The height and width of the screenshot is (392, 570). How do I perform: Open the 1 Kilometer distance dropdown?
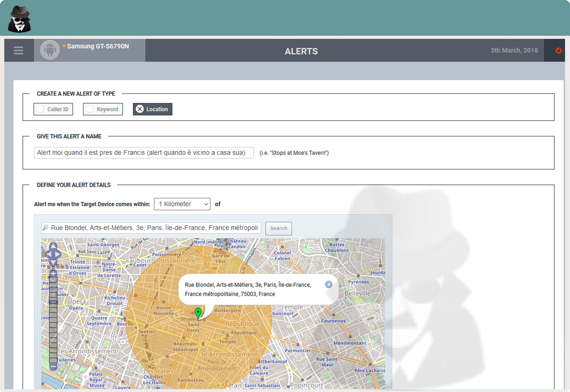click(182, 204)
